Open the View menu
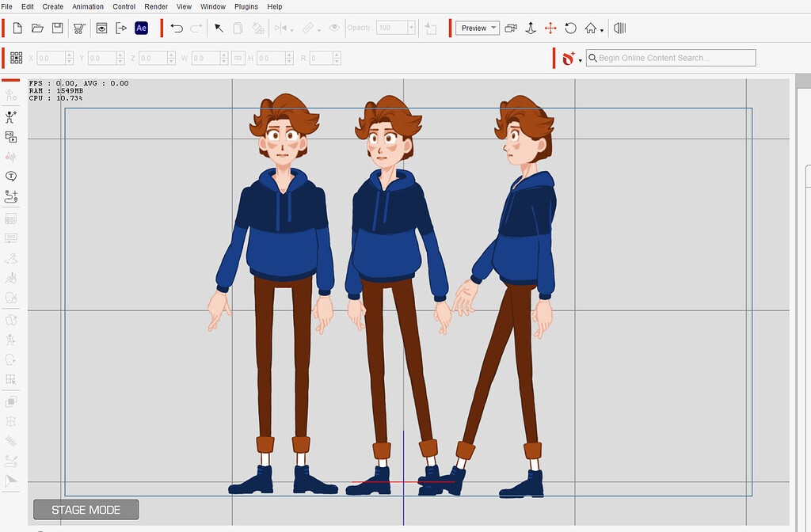Screen dimensions: 811x532 click(x=184, y=6)
